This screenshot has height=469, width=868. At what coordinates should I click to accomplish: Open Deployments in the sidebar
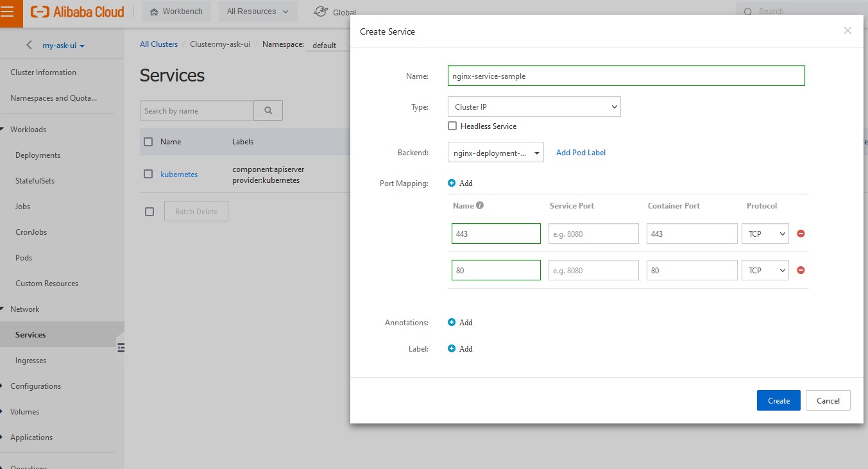(38, 155)
